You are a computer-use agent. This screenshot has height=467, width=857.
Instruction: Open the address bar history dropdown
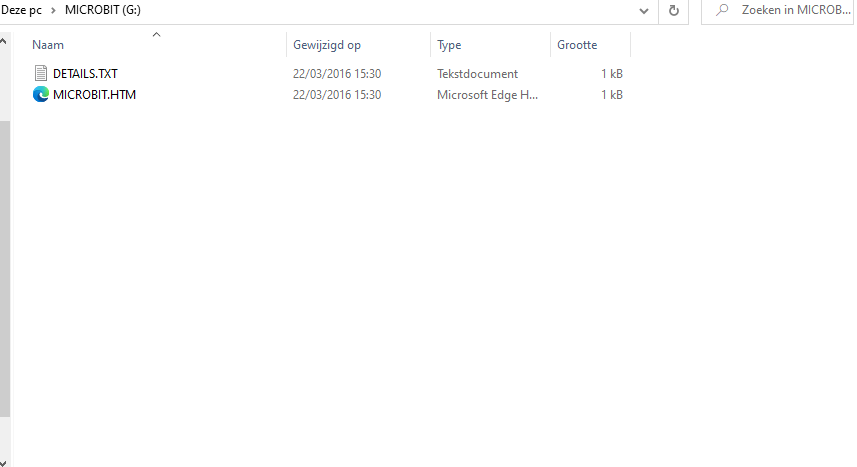[644, 10]
